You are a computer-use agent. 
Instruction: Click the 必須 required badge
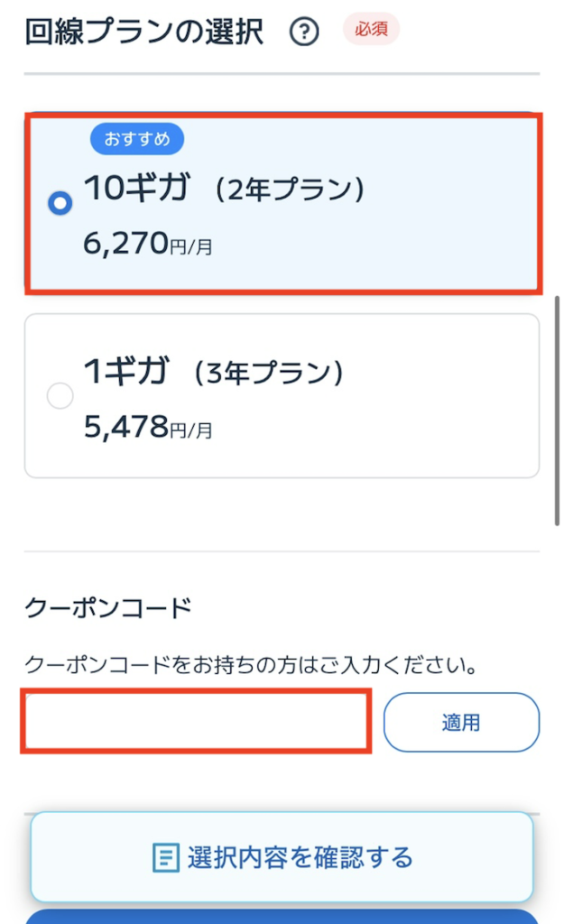coord(372,30)
